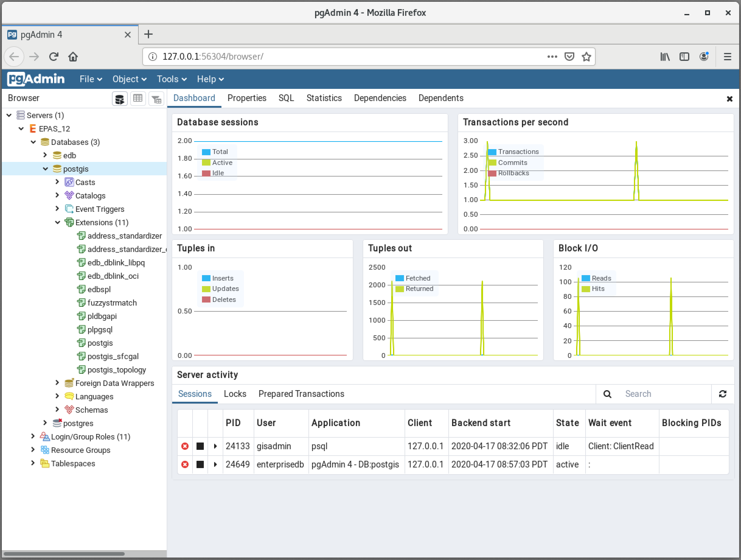Image resolution: width=741 pixels, height=560 pixels.
Task: Open the Query Tool icon in Browser panel
Action: [120, 99]
